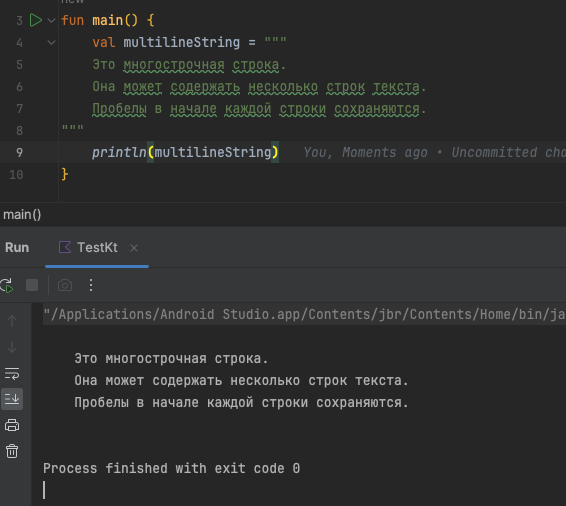Collapse the main function fold arrow
The image size is (566, 506).
click(x=51, y=21)
